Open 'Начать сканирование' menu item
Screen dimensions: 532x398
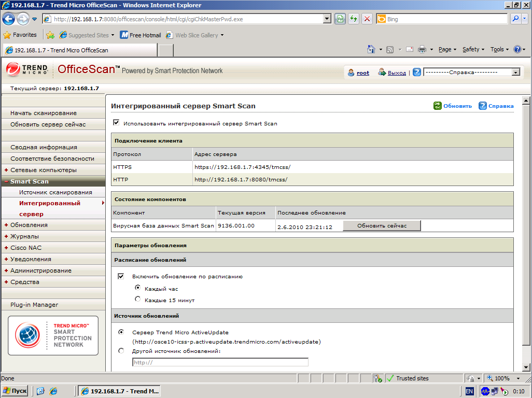53,113
